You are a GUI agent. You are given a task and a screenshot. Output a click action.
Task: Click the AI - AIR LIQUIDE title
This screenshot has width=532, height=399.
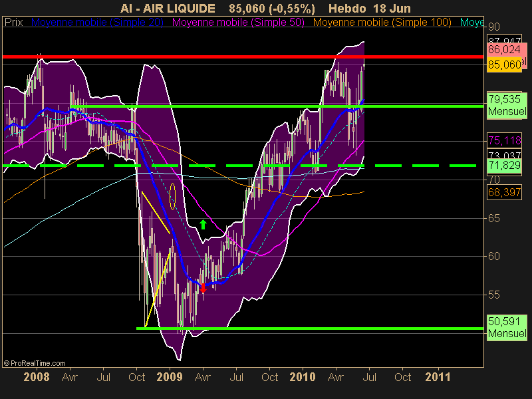pos(168,8)
